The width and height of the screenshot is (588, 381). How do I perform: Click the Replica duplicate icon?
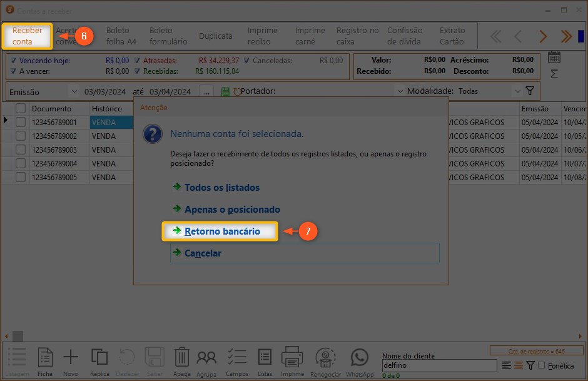click(x=99, y=359)
